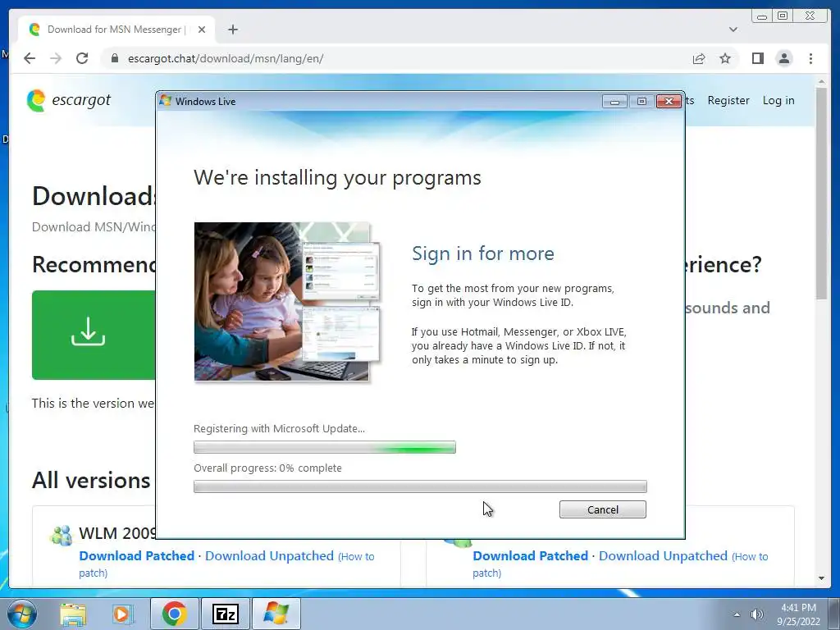This screenshot has height=630, width=840.
Task: Open a new tab with the plus button
Action: pyautogui.click(x=232, y=30)
